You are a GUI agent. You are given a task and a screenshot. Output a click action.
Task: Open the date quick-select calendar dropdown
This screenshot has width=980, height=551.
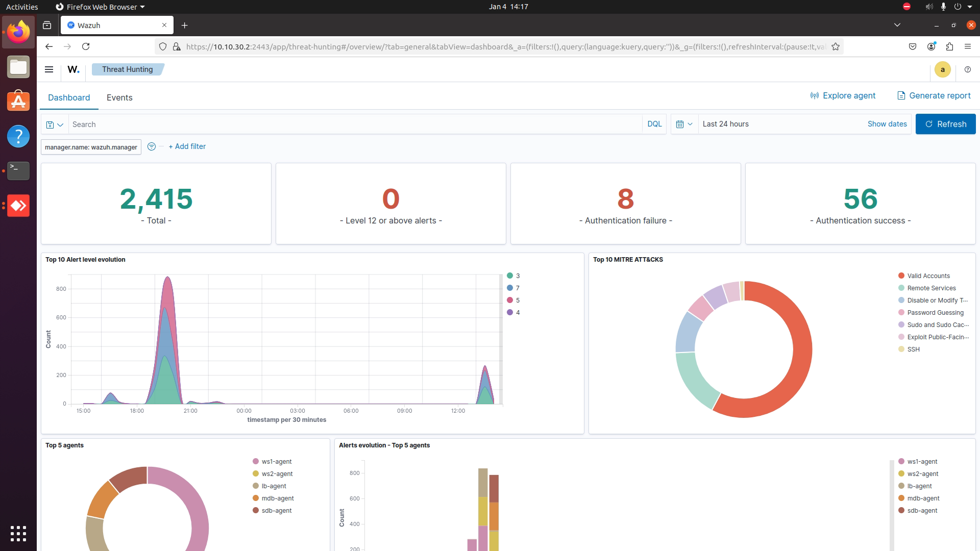(x=684, y=124)
